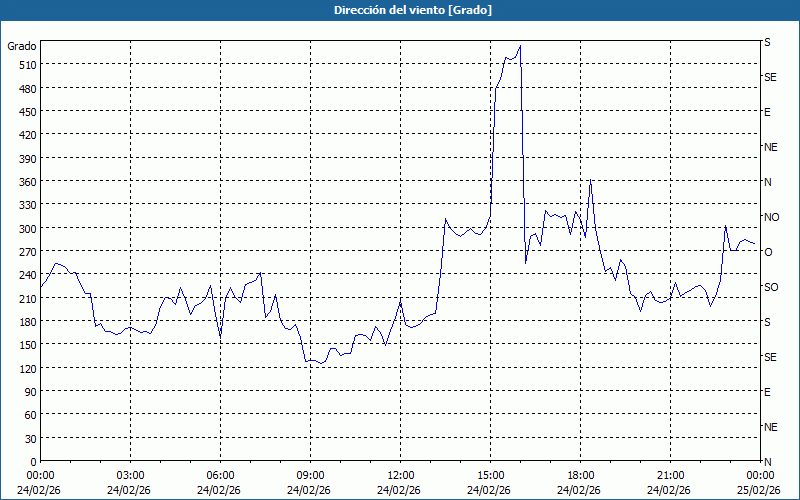Viewport: 800px width, 500px height.
Task: Select the 03:00 time axis label
Action: (x=130, y=475)
